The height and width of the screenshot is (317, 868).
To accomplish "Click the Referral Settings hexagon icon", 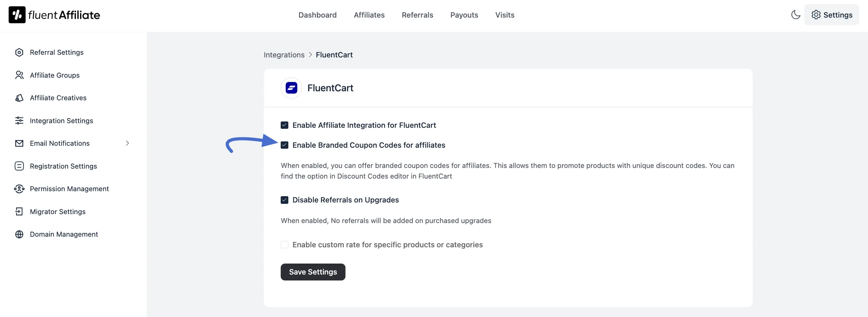I will (19, 52).
